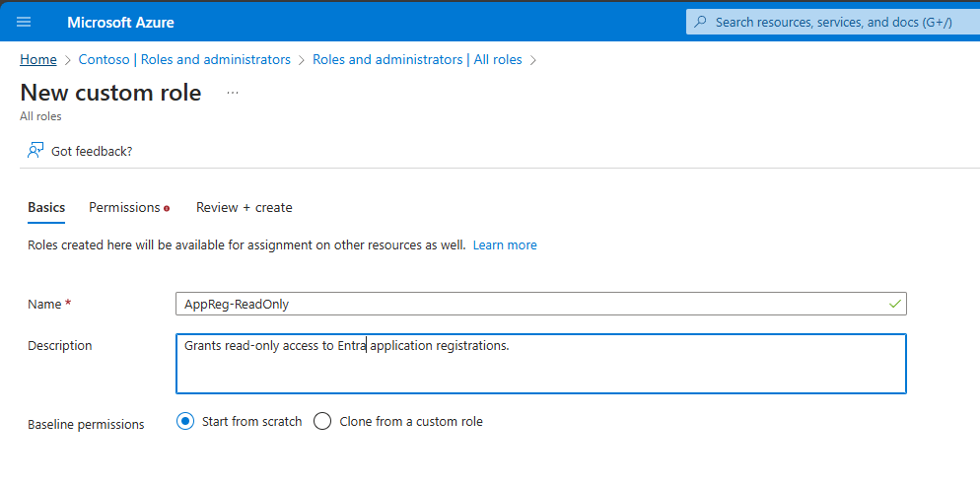This screenshot has height=487, width=980.
Task: Click the red dot beside Permissions
Action: point(167,208)
